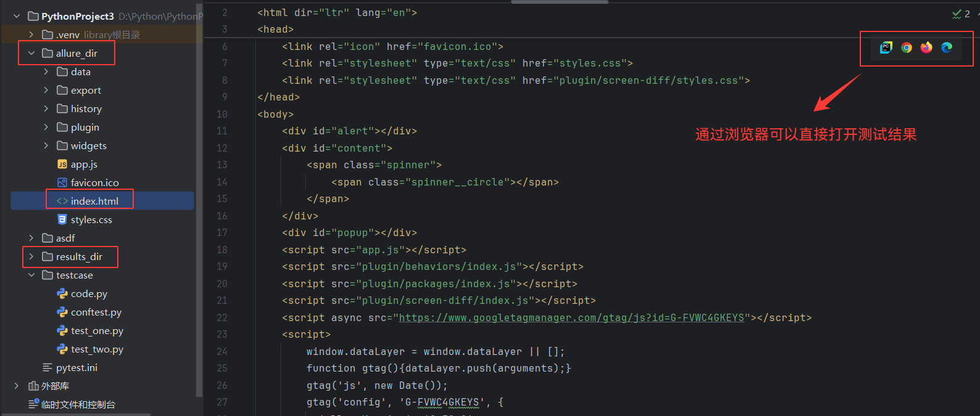
Task: Open index.html in Edge browser
Action: pyautogui.click(x=947, y=47)
